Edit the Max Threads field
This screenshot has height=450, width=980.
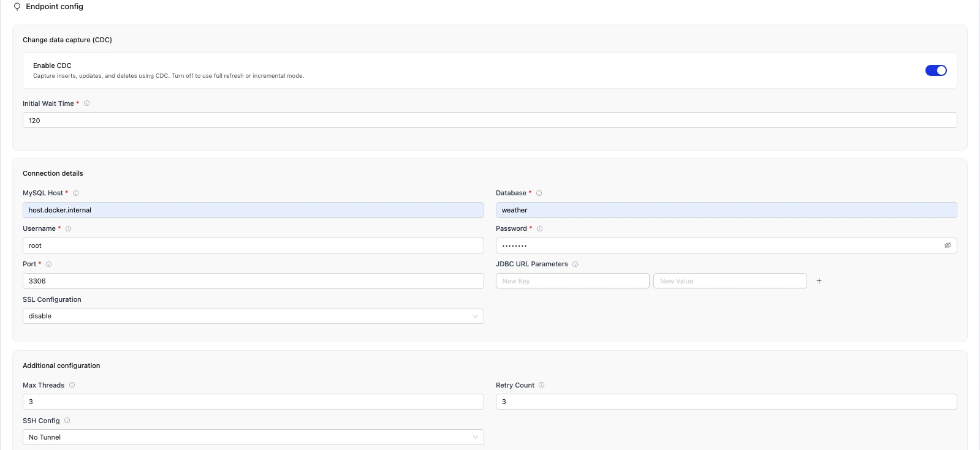click(253, 402)
